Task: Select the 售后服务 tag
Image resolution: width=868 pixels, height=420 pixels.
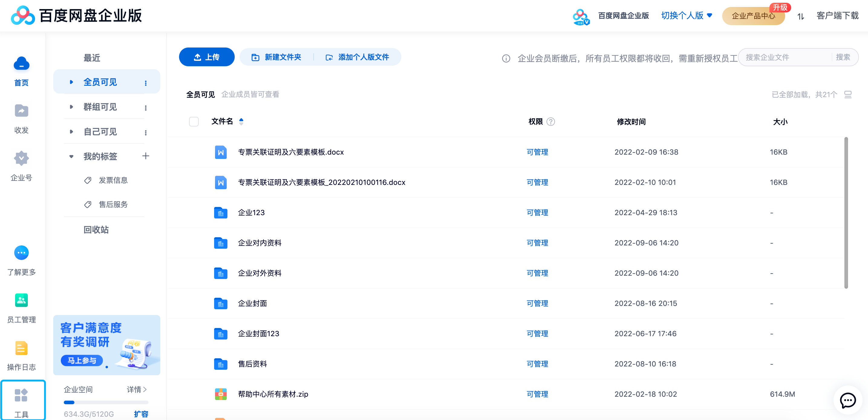Action: pyautogui.click(x=113, y=205)
